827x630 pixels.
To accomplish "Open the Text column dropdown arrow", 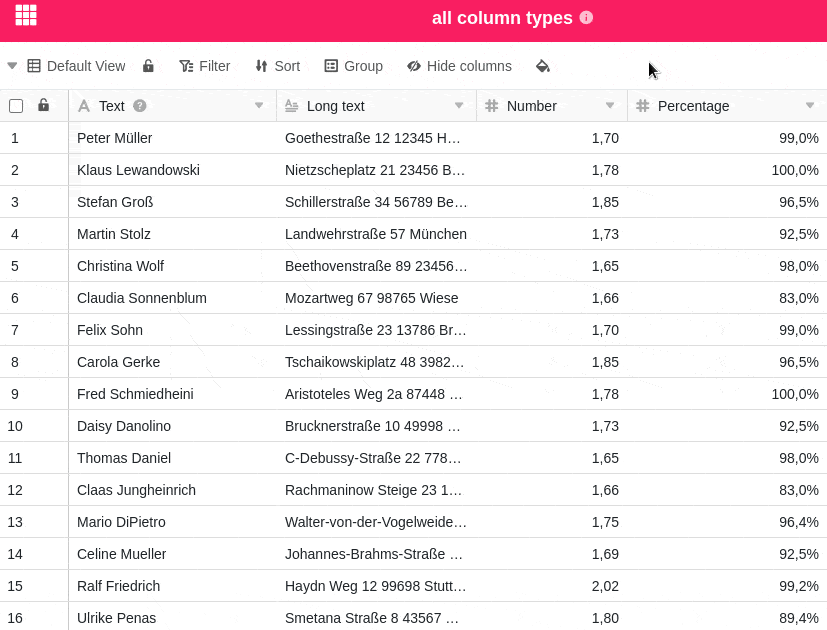I will 259,106.
